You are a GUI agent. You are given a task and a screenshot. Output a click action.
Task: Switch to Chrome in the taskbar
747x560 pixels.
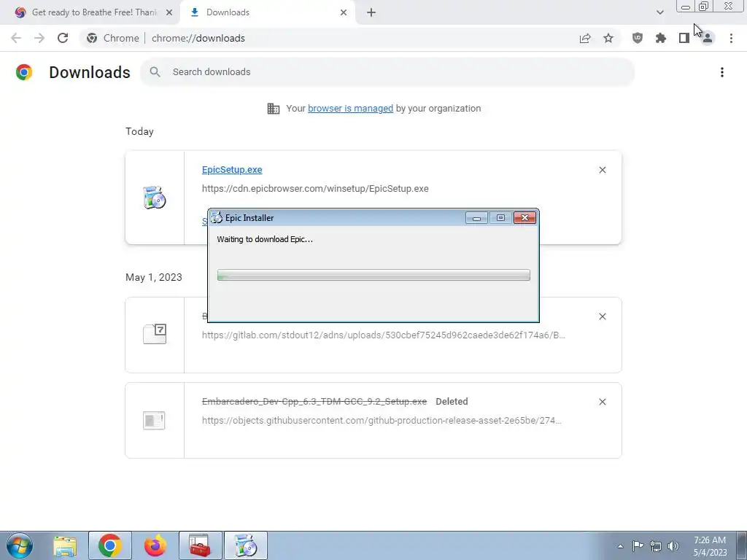110,545
